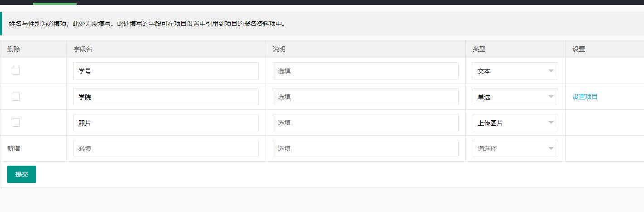Image resolution: width=644 pixels, height=212 pixels.
Task: Open the 请选择 type dropdown
Action: point(515,148)
